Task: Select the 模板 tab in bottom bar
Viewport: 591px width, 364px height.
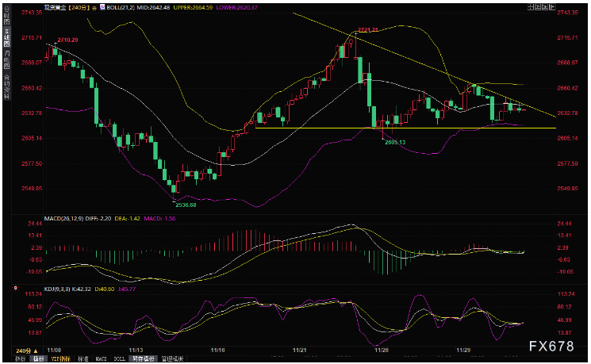Action: 38,358
